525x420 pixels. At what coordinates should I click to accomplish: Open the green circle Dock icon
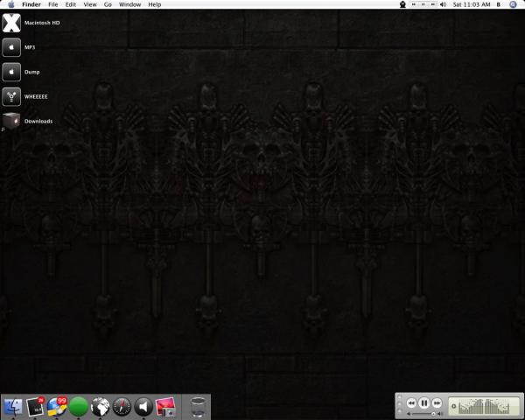(x=79, y=407)
